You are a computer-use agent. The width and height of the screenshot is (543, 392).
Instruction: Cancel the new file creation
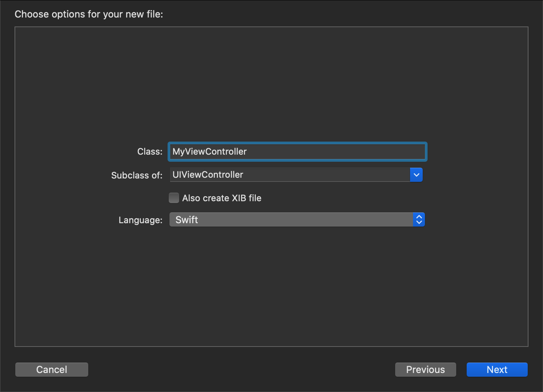click(51, 369)
